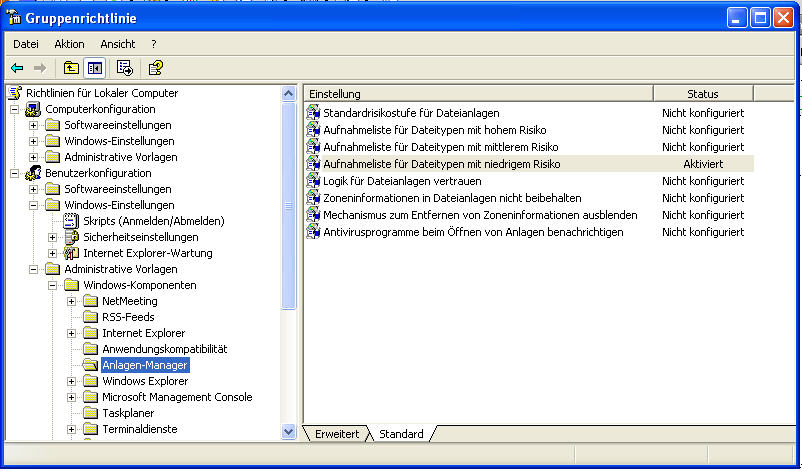Click the Richtlinien für Lokaler Computer icon
802x471 pixels.
[15, 93]
